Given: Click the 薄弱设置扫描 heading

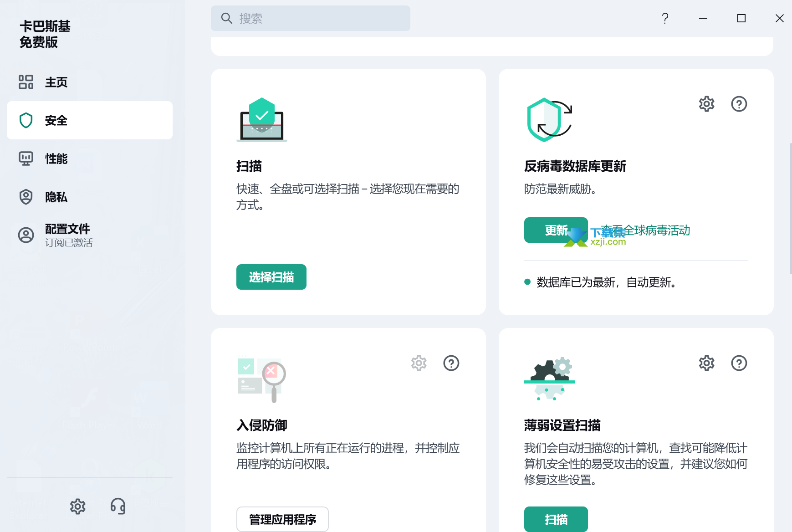Looking at the screenshot, I should click(x=562, y=425).
